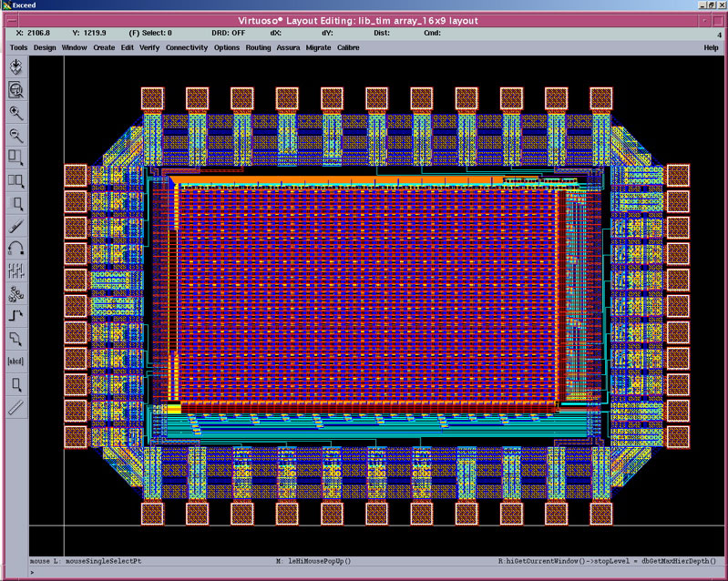Screen dimensions: 728x581
Task: Click the Help menu button
Action: (x=711, y=47)
